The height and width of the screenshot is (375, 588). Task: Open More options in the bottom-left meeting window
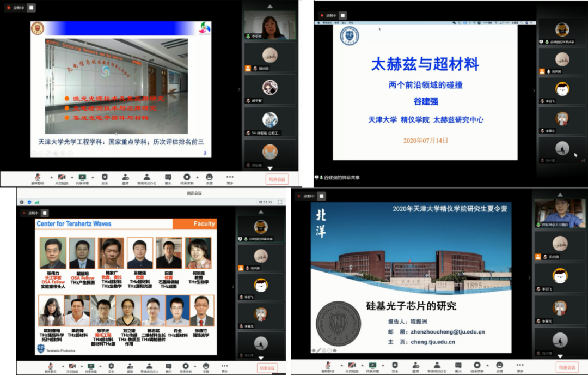click(224, 367)
